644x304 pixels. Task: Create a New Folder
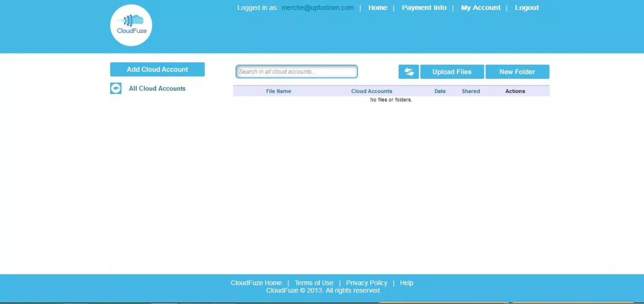coord(517,72)
